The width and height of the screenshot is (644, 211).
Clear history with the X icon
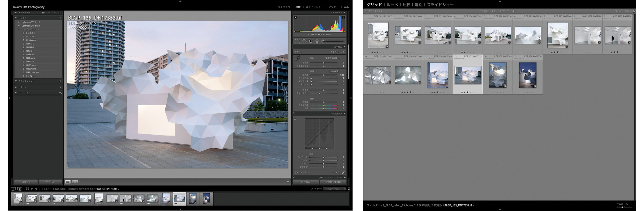tap(60, 87)
